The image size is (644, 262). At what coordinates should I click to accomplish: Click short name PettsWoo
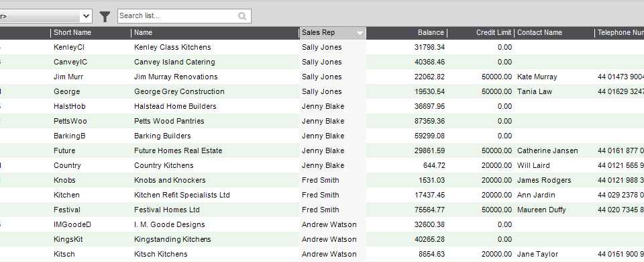pyautogui.click(x=70, y=122)
